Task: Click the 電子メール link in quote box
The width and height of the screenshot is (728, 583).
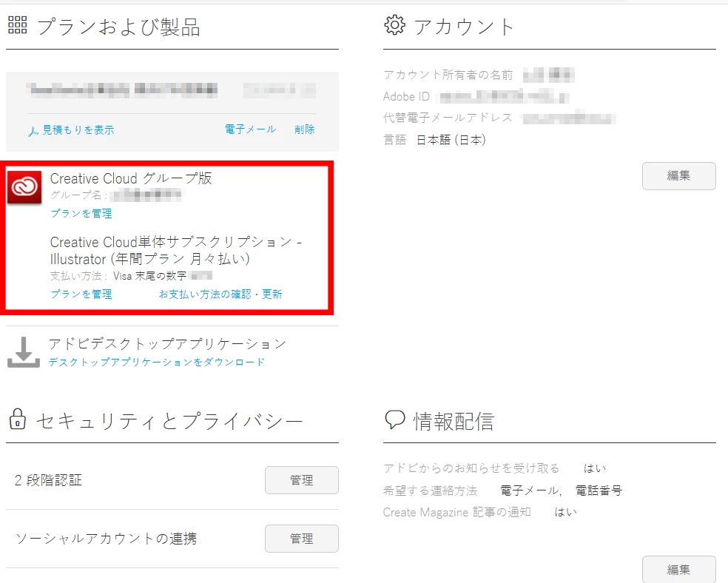Action: click(x=250, y=129)
